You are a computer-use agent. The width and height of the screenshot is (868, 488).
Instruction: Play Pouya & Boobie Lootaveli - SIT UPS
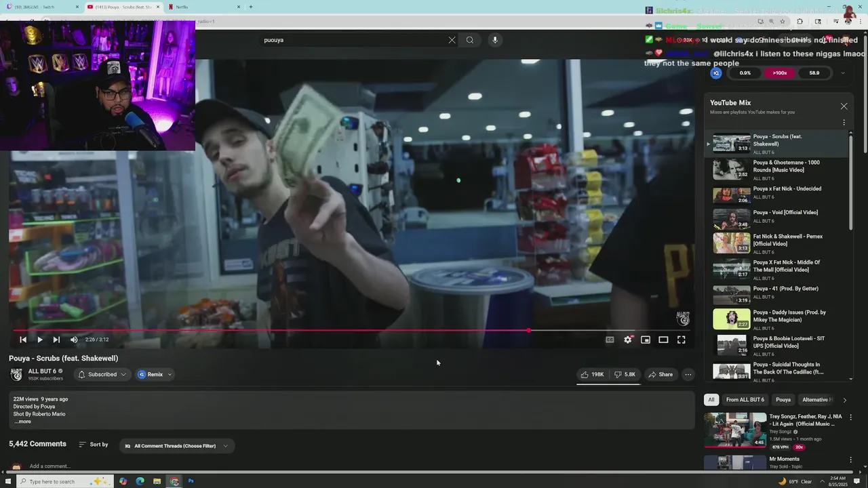(x=776, y=345)
